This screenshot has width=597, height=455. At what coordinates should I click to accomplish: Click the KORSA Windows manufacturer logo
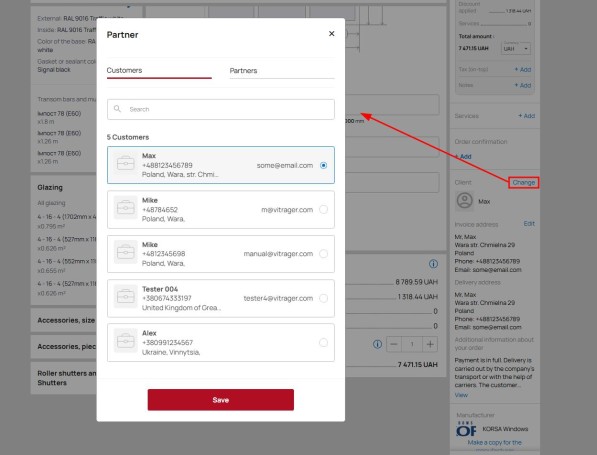pyautogui.click(x=466, y=429)
